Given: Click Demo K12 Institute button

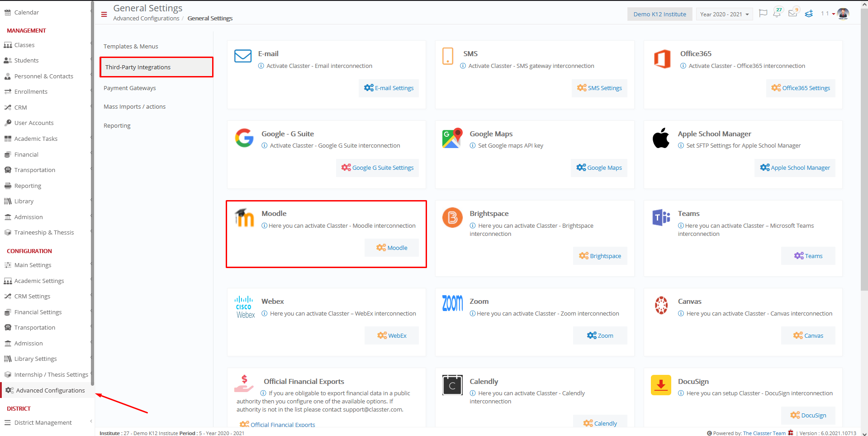Looking at the screenshot, I should pos(659,14).
